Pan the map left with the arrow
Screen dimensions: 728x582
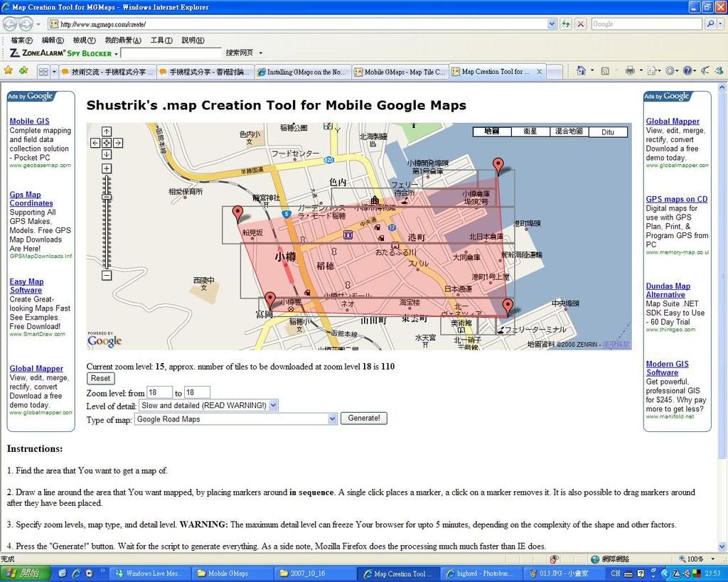coord(95,143)
